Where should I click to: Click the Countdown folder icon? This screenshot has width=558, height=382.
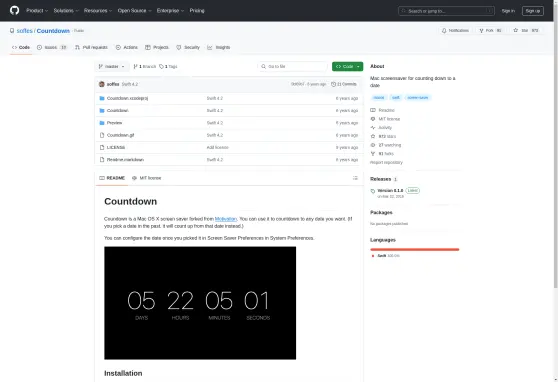[x=102, y=111]
